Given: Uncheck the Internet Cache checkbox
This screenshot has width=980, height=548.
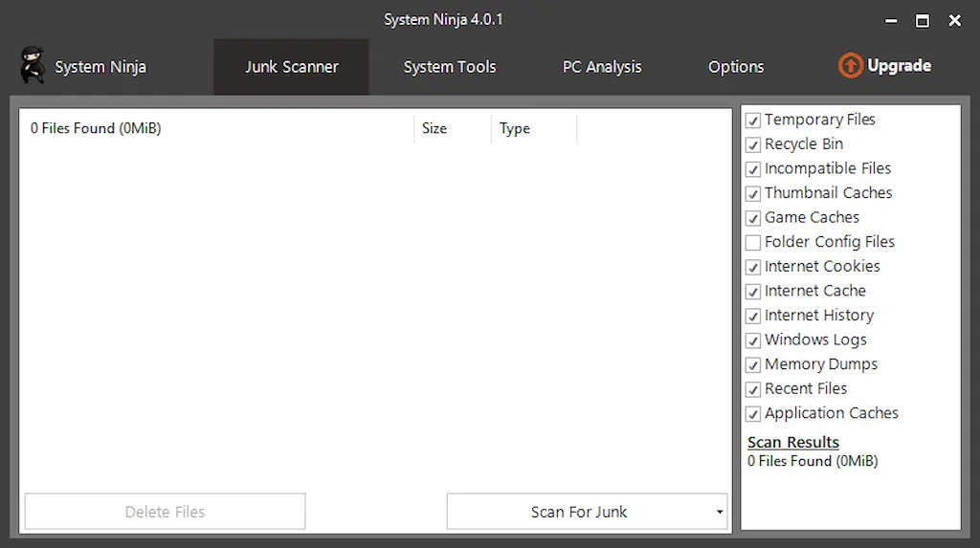Looking at the screenshot, I should [753, 292].
